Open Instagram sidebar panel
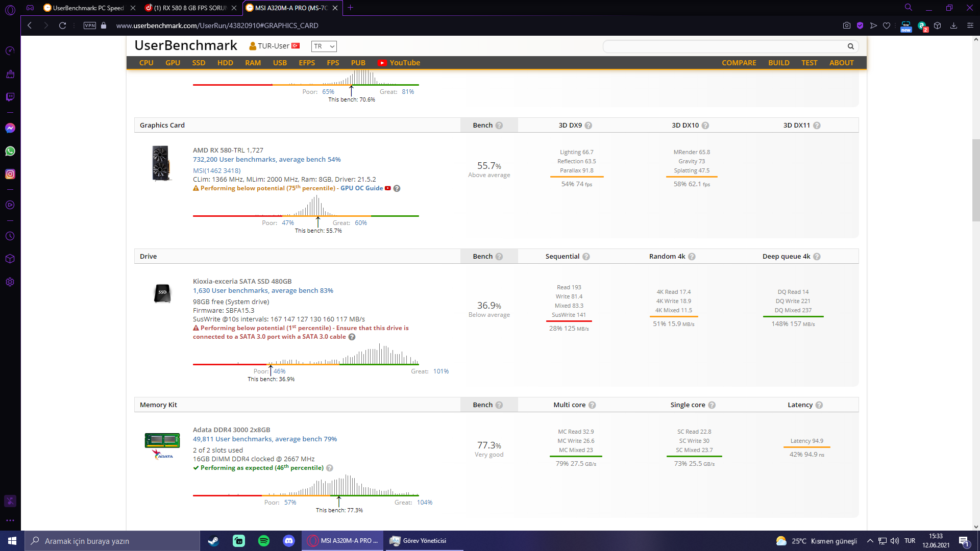This screenshot has width=980, height=551. (x=10, y=174)
